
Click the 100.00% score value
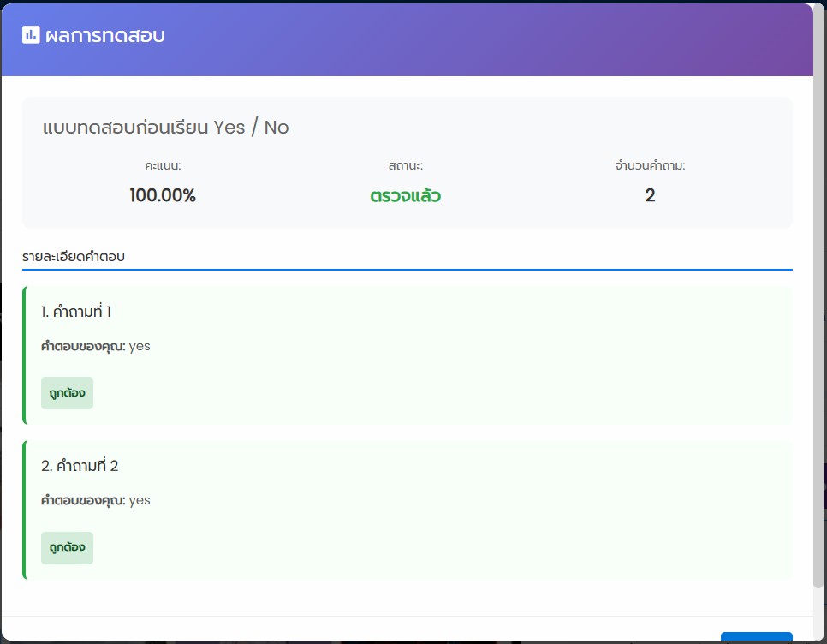pos(163,195)
